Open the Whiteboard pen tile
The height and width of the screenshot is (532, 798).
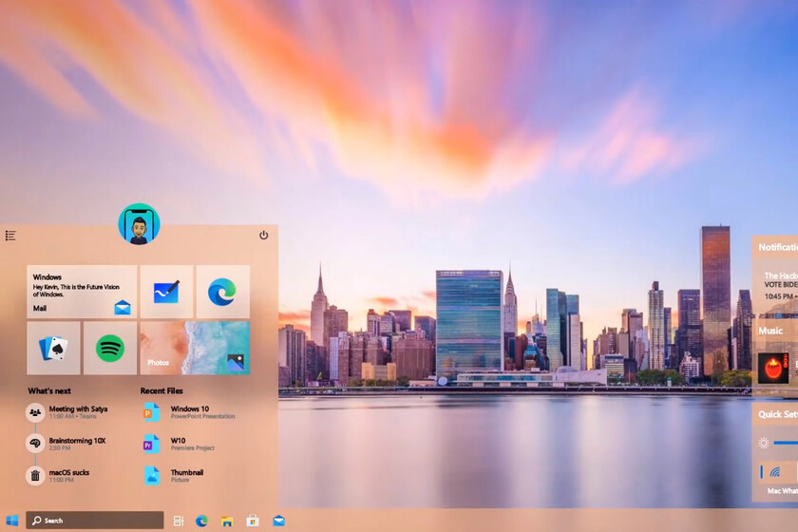click(x=166, y=292)
